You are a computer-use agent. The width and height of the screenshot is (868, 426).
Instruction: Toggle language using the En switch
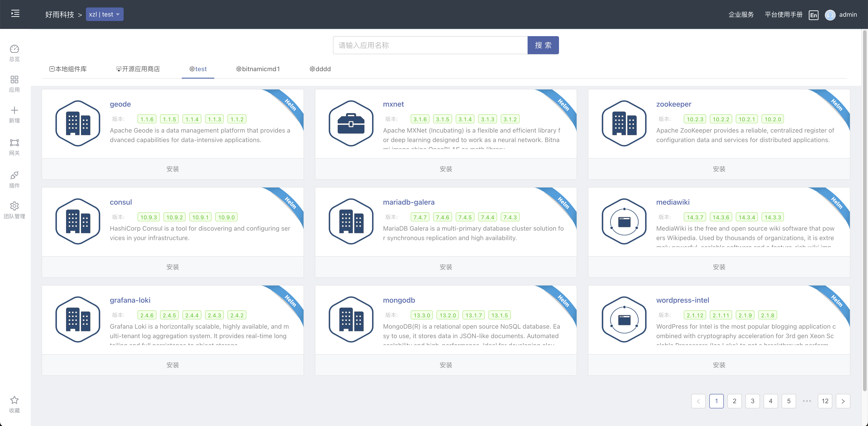(814, 15)
